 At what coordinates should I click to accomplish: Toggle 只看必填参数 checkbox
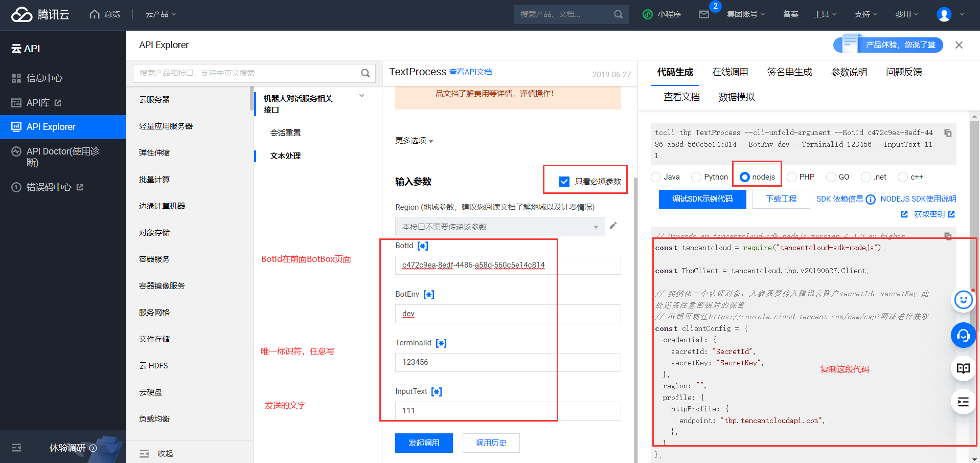click(x=564, y=182)
